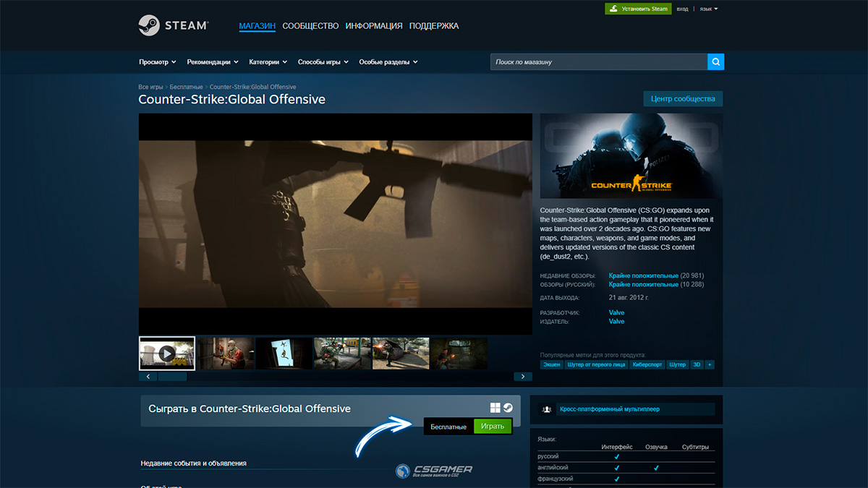Expand the Особые разделы menu

tap(388, 62)
